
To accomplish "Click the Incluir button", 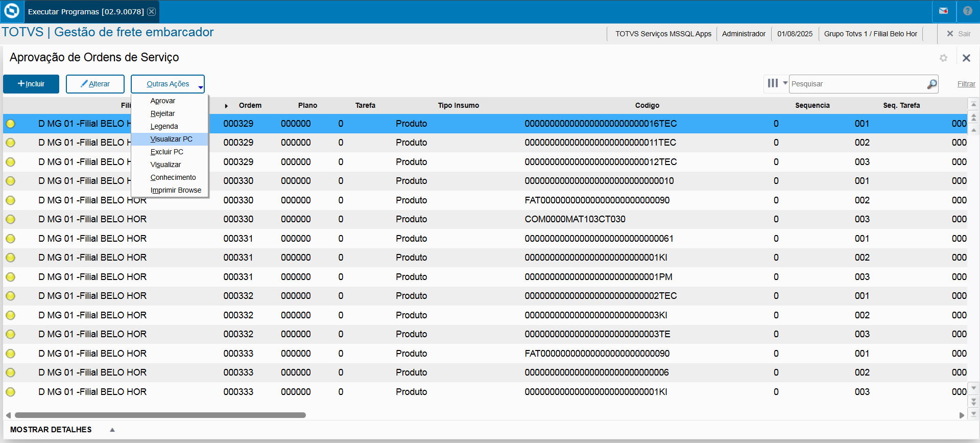I will click(x=31, y=84).
